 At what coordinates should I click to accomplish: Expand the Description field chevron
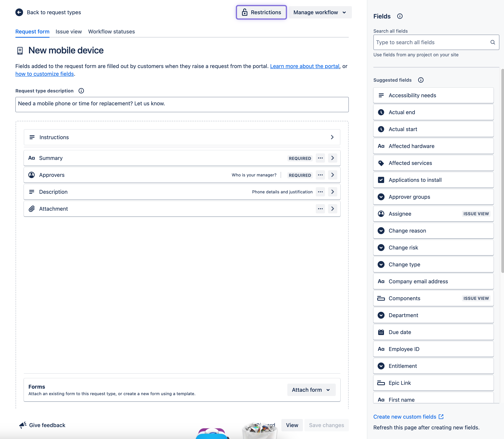tap(332, 192)
